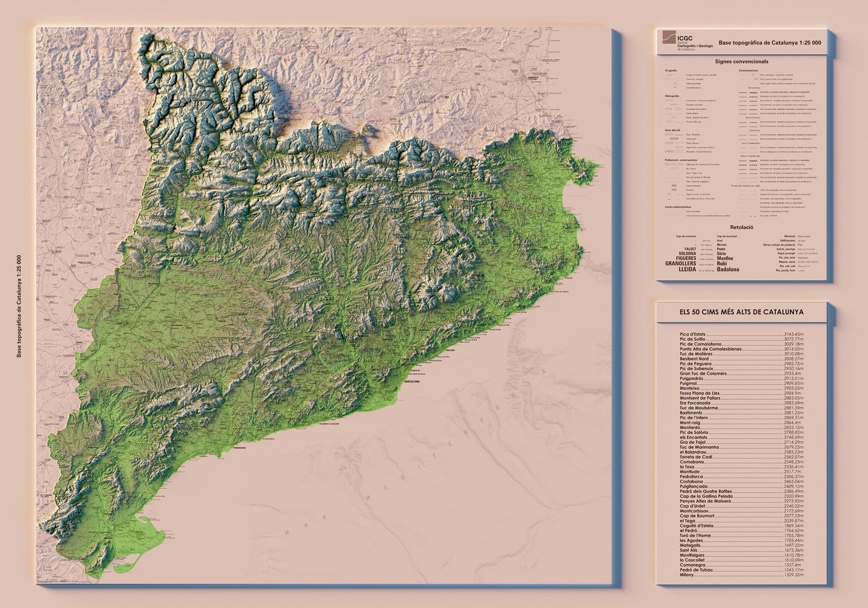Click the "Orografia" legend section heading
The height and width of the screenshot is (608, 868).
click(x=670, y=70)
